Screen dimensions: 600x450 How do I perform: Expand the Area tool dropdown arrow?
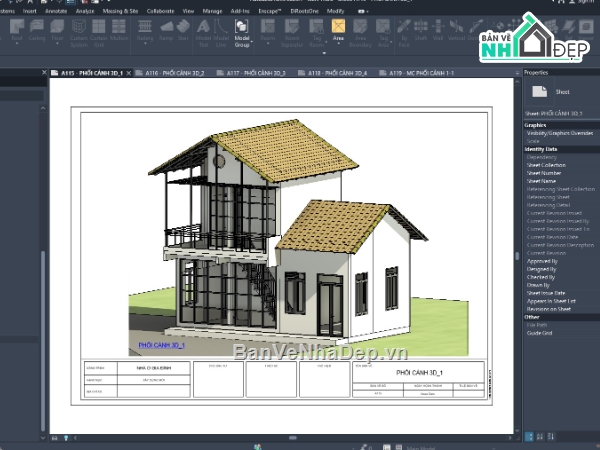(338, 44)
